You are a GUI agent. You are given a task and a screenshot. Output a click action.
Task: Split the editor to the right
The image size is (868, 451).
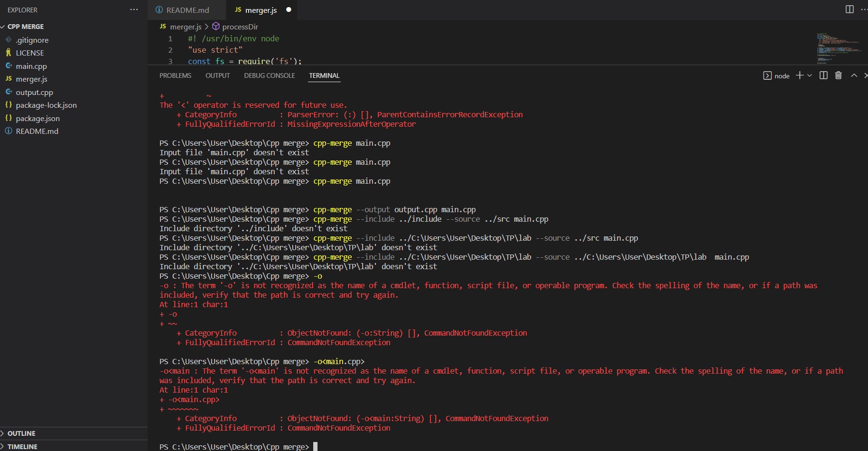pyautogui.click(x=849, y=9)
